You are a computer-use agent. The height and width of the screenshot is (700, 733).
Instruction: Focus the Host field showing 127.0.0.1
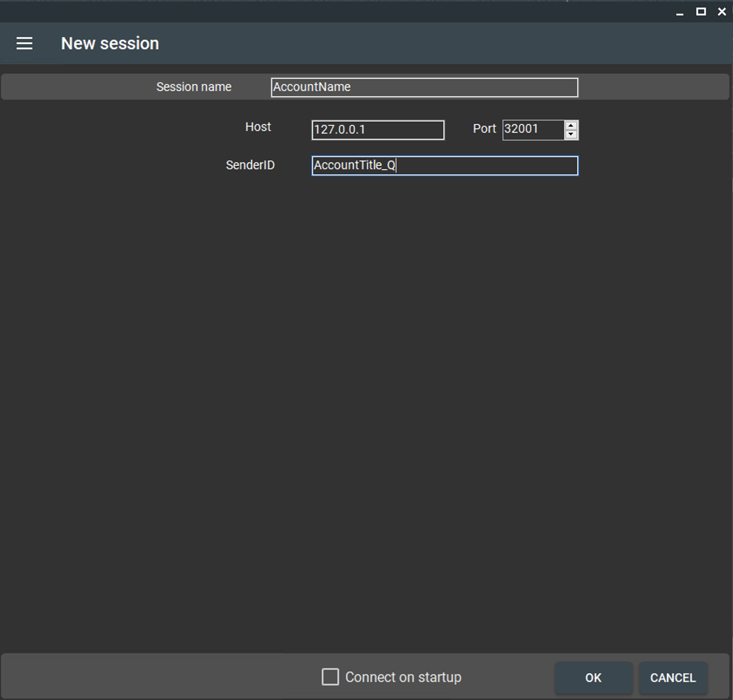pyautogui.click(x=377, y=130)
